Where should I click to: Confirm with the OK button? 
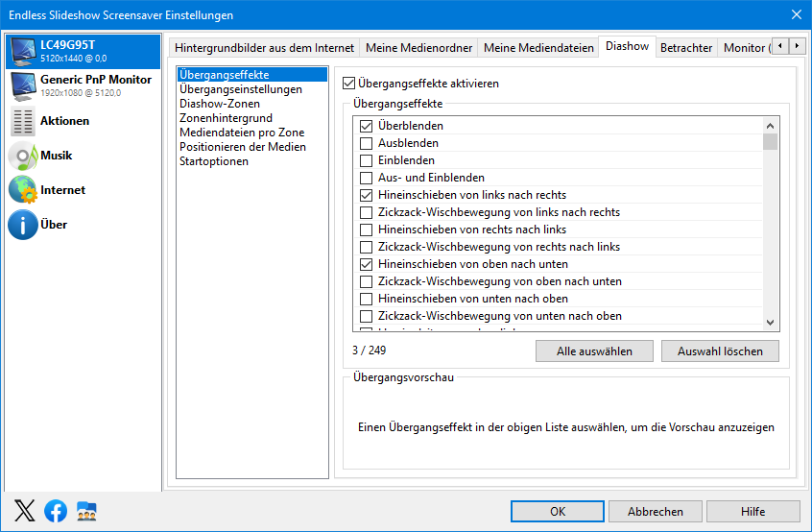pos(558,511)
